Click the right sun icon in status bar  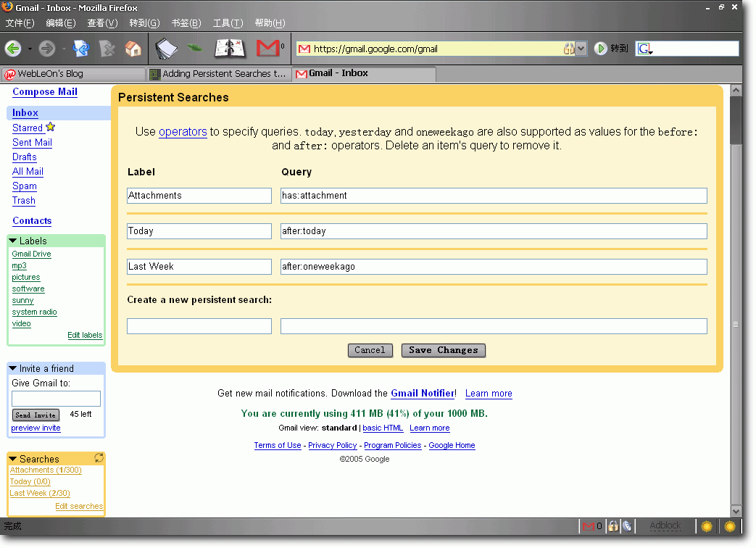point(730,527)
